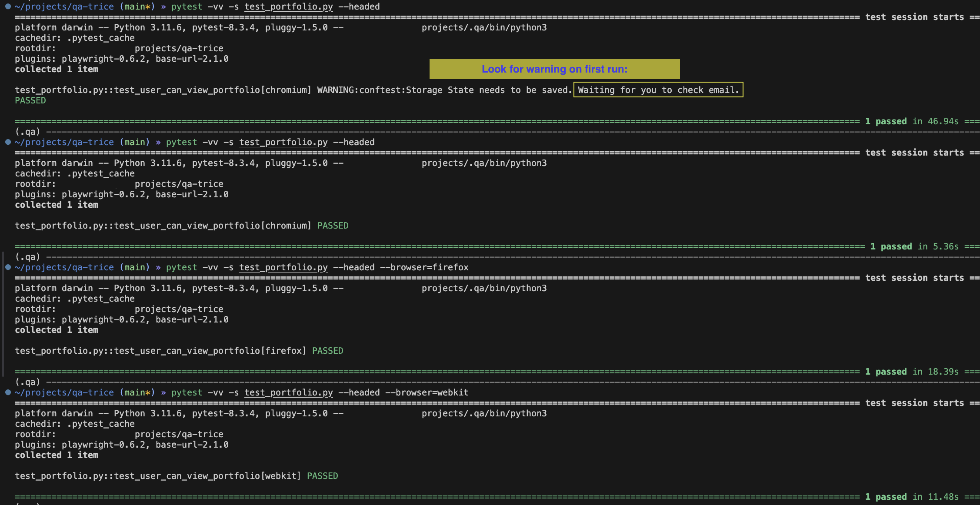Click the '1 passed in 46.94s' summary
The width and height of the screenshot is (980, 505).
point(912,121)
